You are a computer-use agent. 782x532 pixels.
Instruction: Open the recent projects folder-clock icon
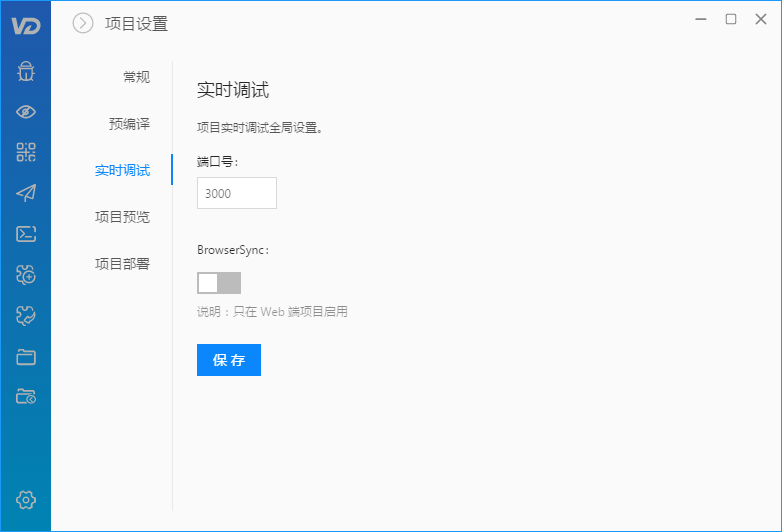click(26, 397)
